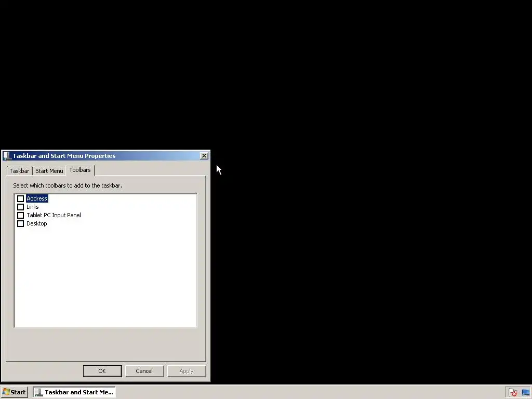Click the Cancel button

(144, 371)
